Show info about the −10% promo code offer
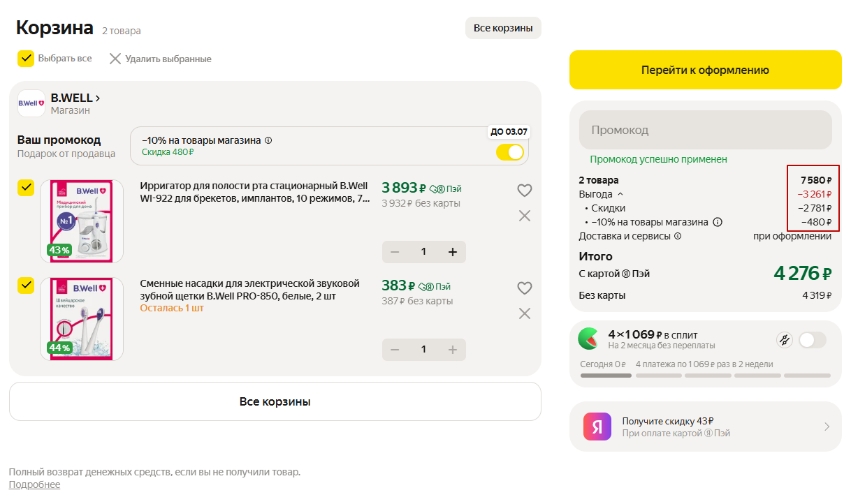The image size is (851, 504). click(x=269, y=140)
